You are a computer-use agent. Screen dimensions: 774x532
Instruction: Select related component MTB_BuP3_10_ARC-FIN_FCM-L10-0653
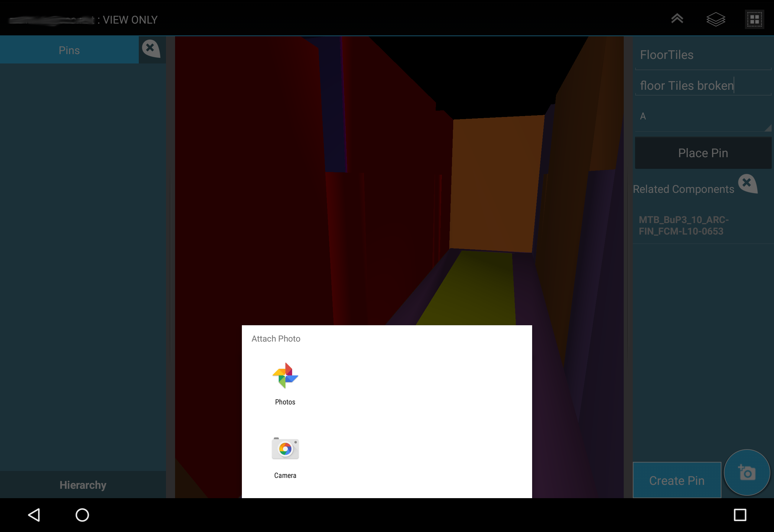(x=683, y=226)
